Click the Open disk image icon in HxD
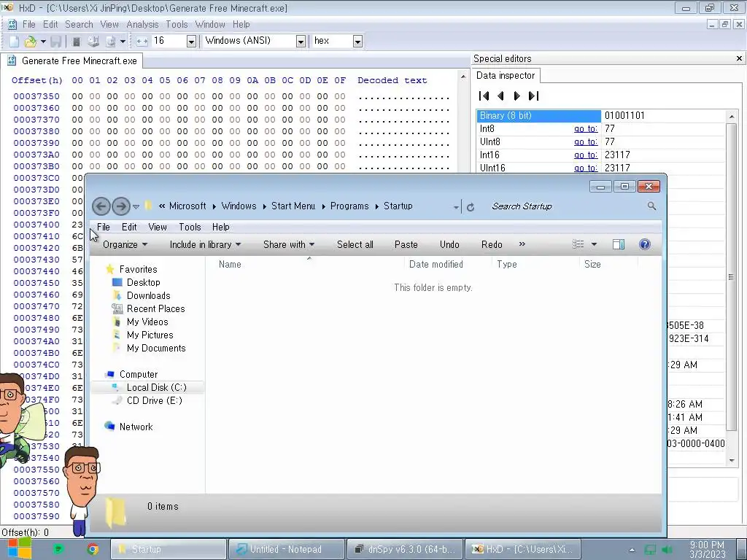Screen dimensions: 747x560 click(111, 42)
